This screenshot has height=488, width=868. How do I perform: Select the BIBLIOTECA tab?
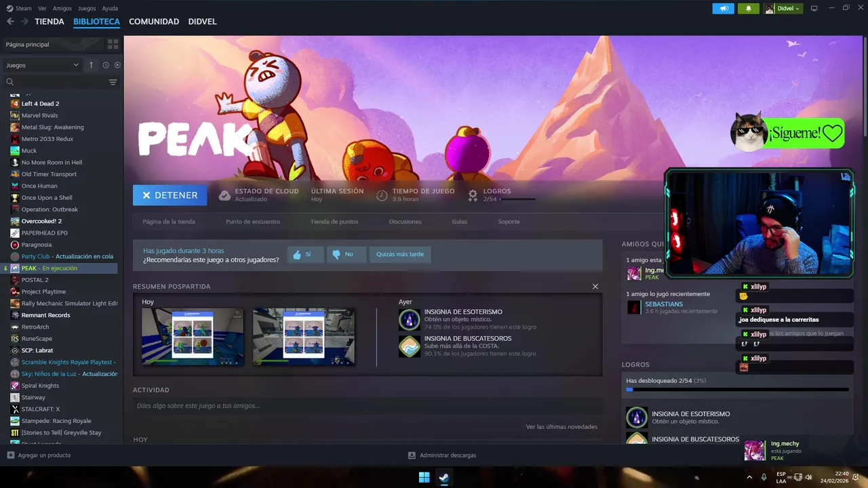click(96, 22)
